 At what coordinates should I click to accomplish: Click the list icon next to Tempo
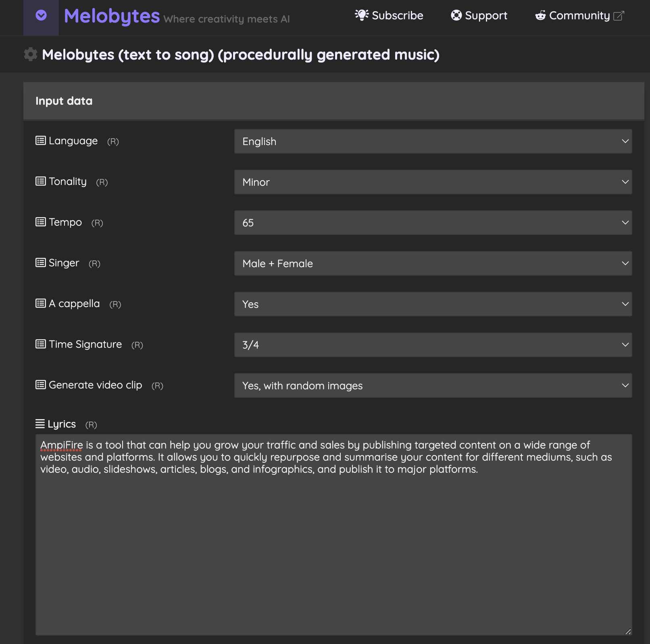(41, 222)
